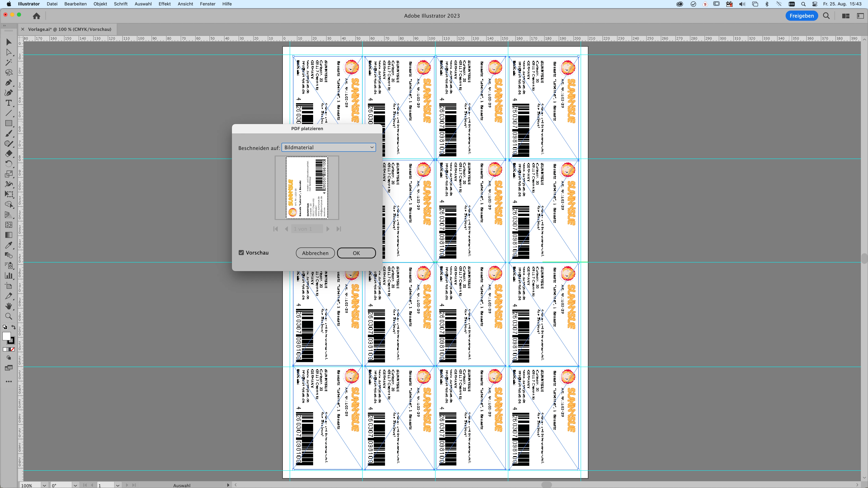This screenshot has width=868, height=488.
Task: Open the Fenster menu
Action: coord(208,4)
